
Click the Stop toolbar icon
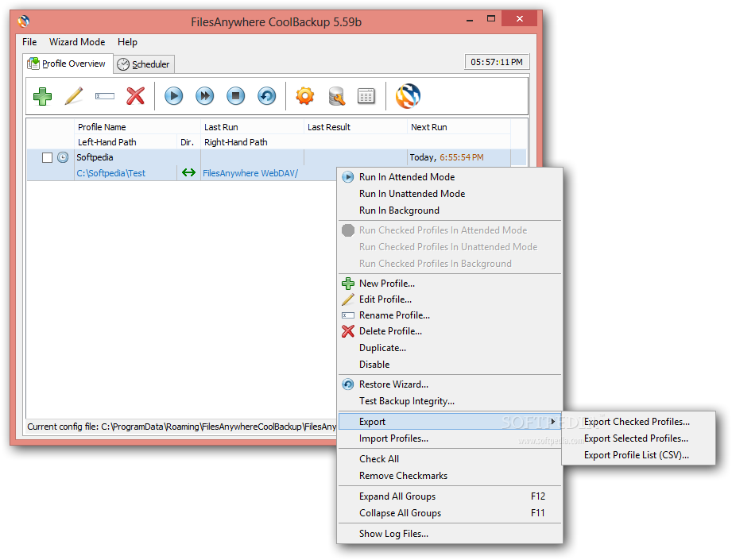[236, 96]
